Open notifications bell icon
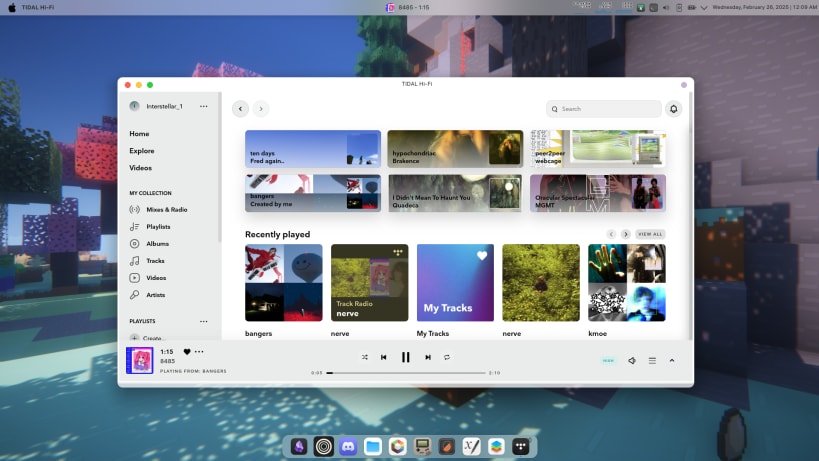 pos(674,109)
